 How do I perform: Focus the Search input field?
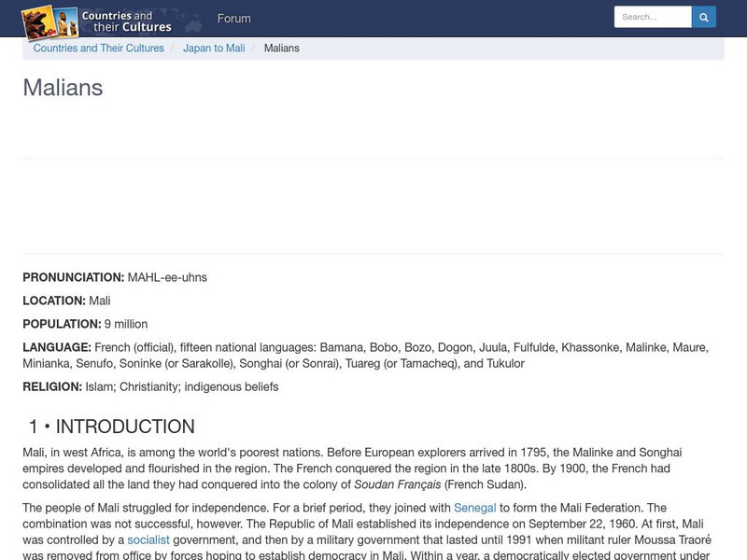click(653, 17)
